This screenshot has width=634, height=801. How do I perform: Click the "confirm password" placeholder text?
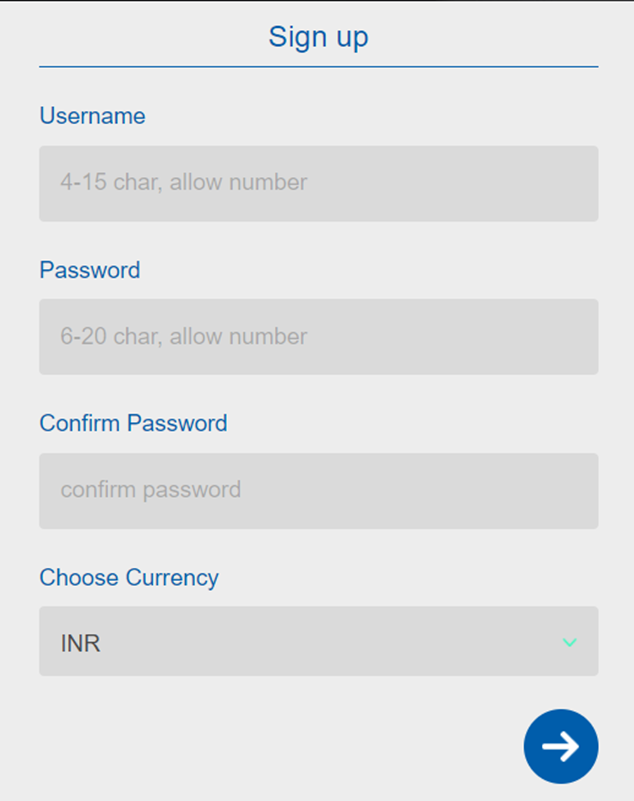(151, 490)
